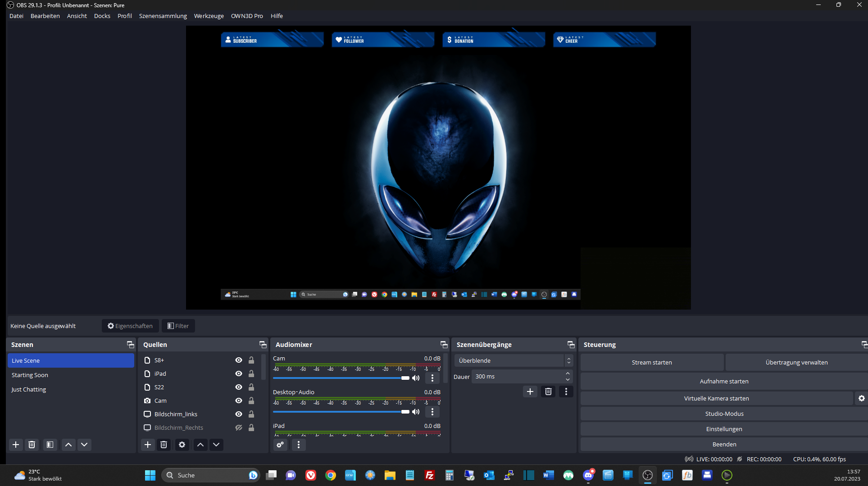
Task: Open advanced audio properties gear in Audiomixer
Action: 280,445
